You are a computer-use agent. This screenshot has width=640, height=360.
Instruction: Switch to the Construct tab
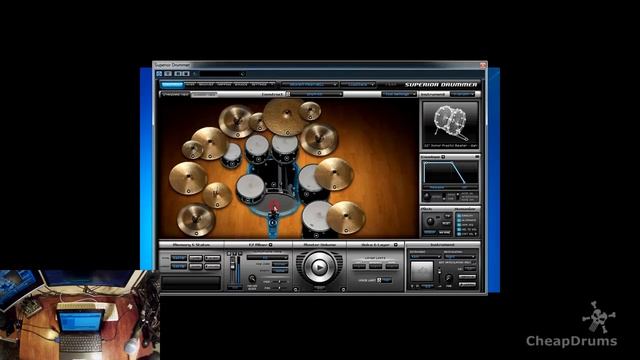tap(172, 84)
